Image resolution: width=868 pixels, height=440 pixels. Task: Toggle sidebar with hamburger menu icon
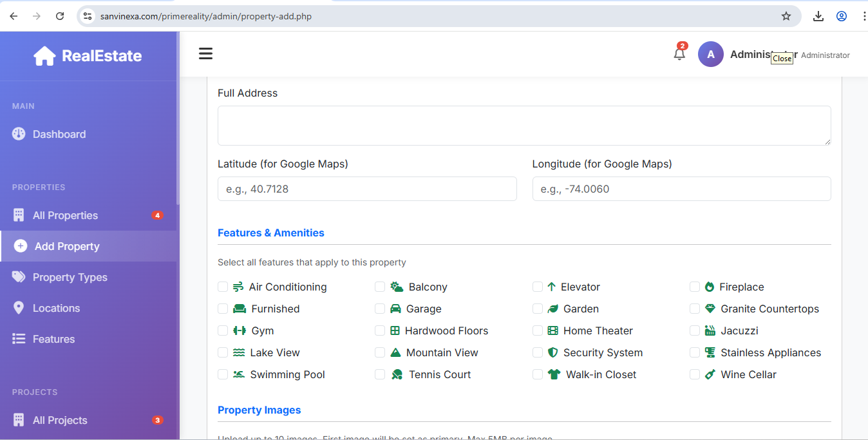tap(205, 53)
